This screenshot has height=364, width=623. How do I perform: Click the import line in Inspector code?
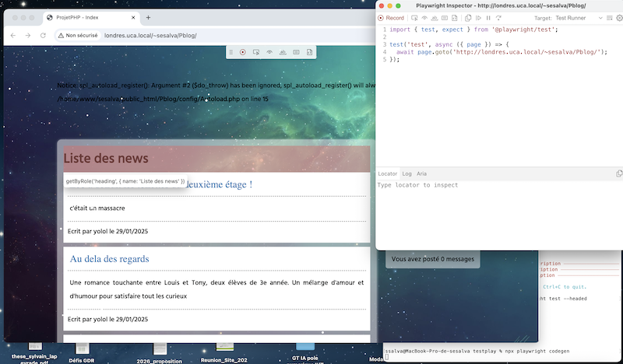[473, 30]
